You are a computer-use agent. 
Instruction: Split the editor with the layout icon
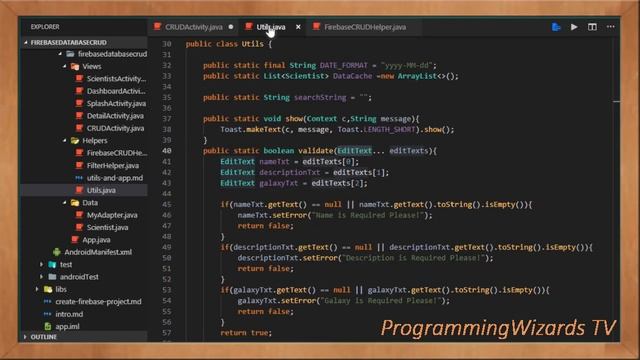pos(592,27)
